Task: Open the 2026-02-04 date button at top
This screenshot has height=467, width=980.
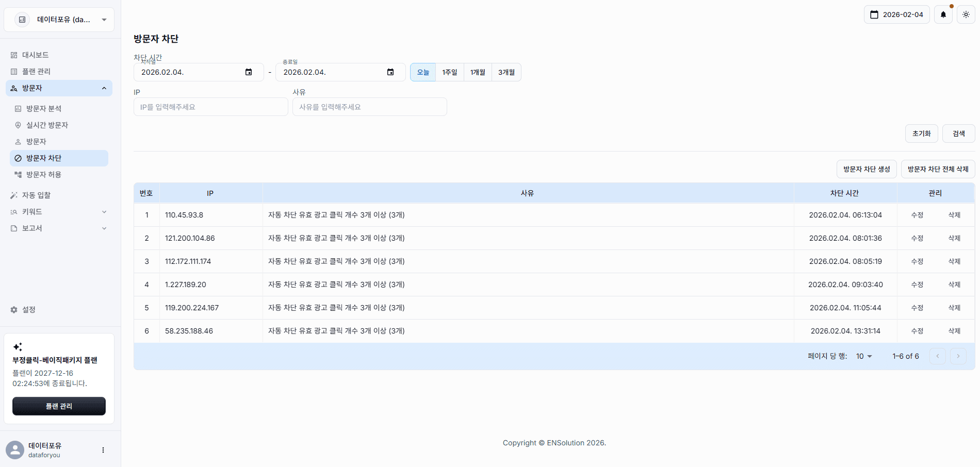Action: click(896, 14)
